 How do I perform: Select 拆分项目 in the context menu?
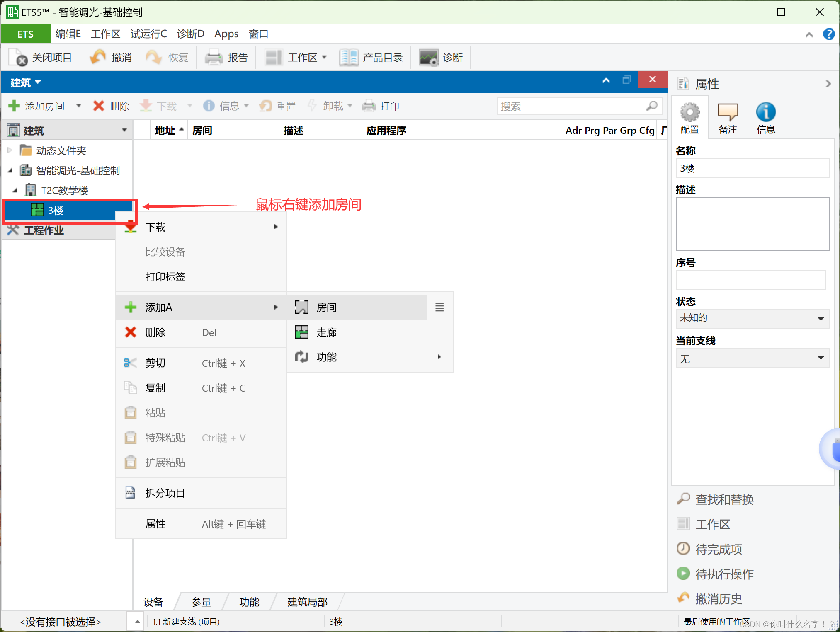coord(165,493)
